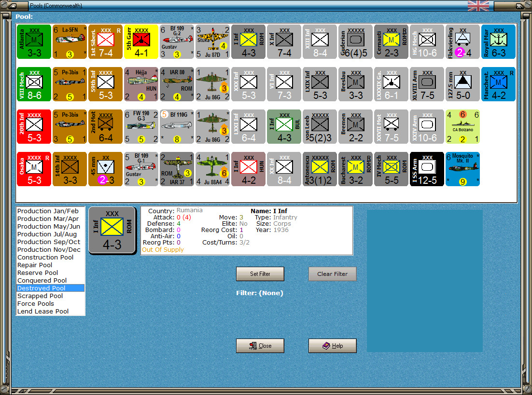Image resolution: width=532 pixels, height=395 pixels.
Task: Choose the Héjja HUN fighter counter
Action: coord(141,84)
